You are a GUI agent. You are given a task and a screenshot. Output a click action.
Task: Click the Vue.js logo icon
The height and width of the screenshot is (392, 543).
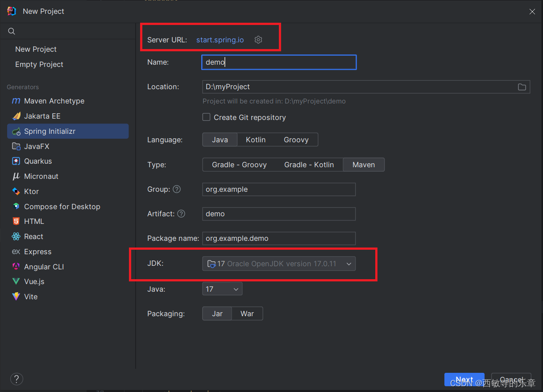16,281
